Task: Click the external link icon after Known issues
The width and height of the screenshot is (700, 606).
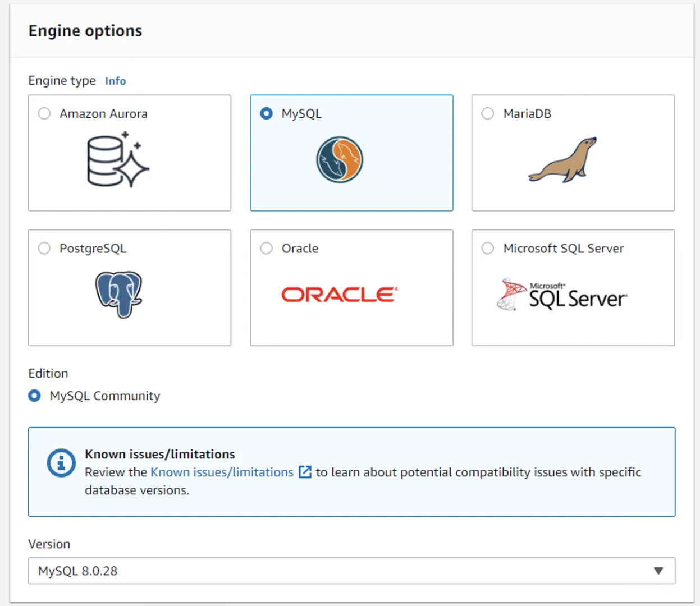Action: 305,472
